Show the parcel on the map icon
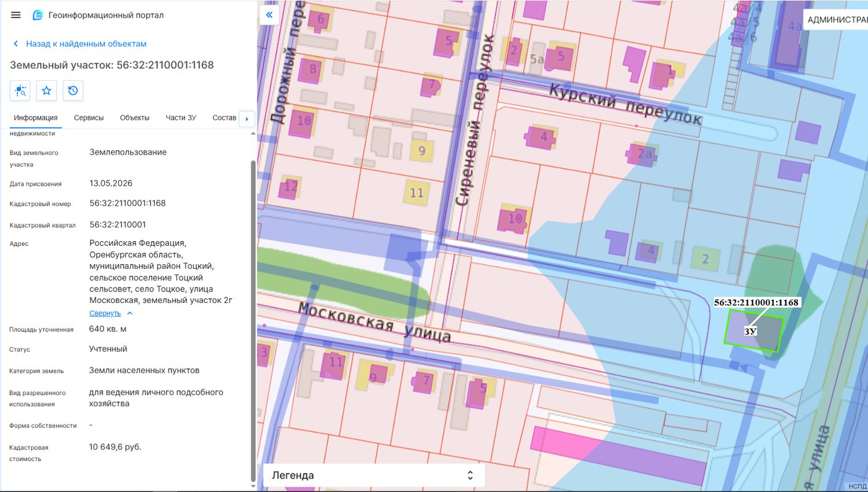 point(20,91)
